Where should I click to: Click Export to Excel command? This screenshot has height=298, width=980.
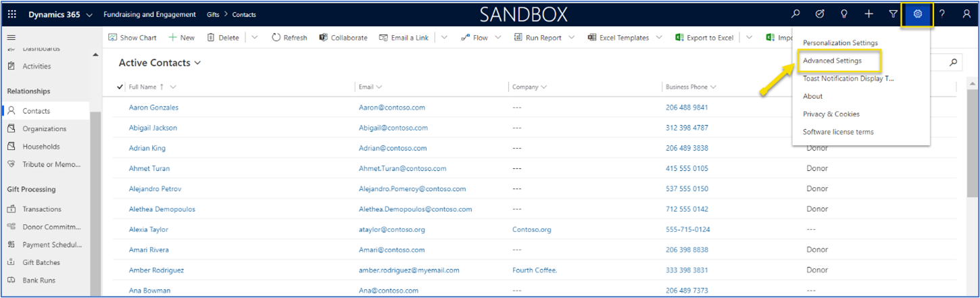(x=704, y=38)
